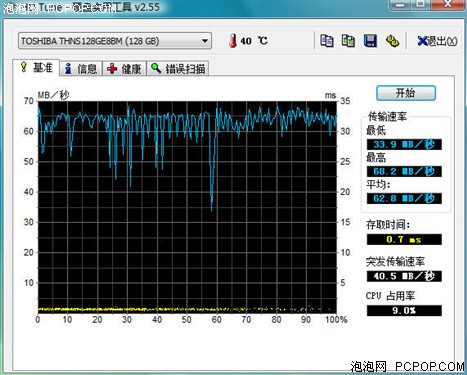Open the options gear icon in toolbar

[392, 41]
